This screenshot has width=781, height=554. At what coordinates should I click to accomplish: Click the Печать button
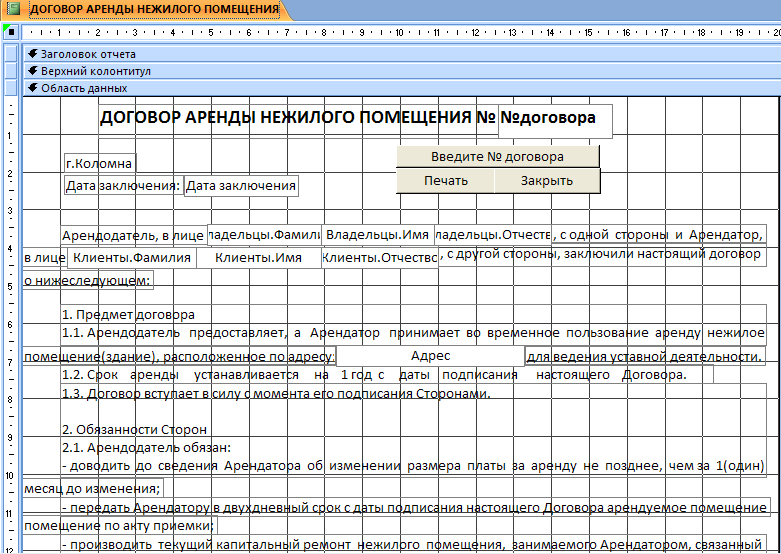[x=446, y=180]
